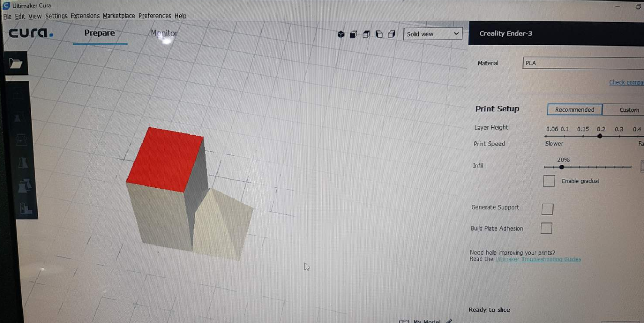The height and width of the screenshot is (323, 644).
Task: Open the Help menu
Action: [180, 16]
